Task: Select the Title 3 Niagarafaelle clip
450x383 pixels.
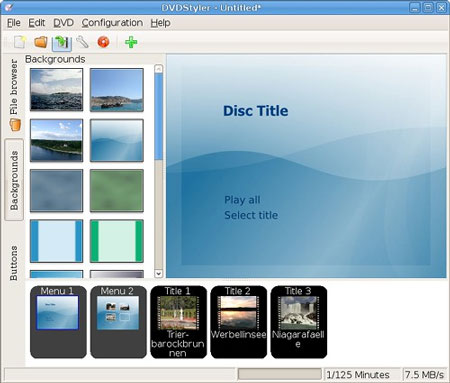Action: (x=299, y=322)
